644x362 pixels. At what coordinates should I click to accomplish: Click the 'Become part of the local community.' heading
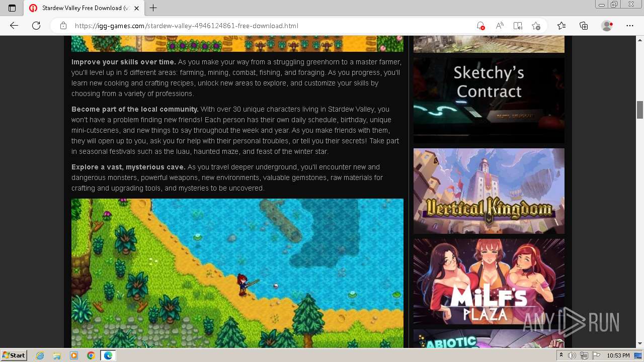(135, 109)
